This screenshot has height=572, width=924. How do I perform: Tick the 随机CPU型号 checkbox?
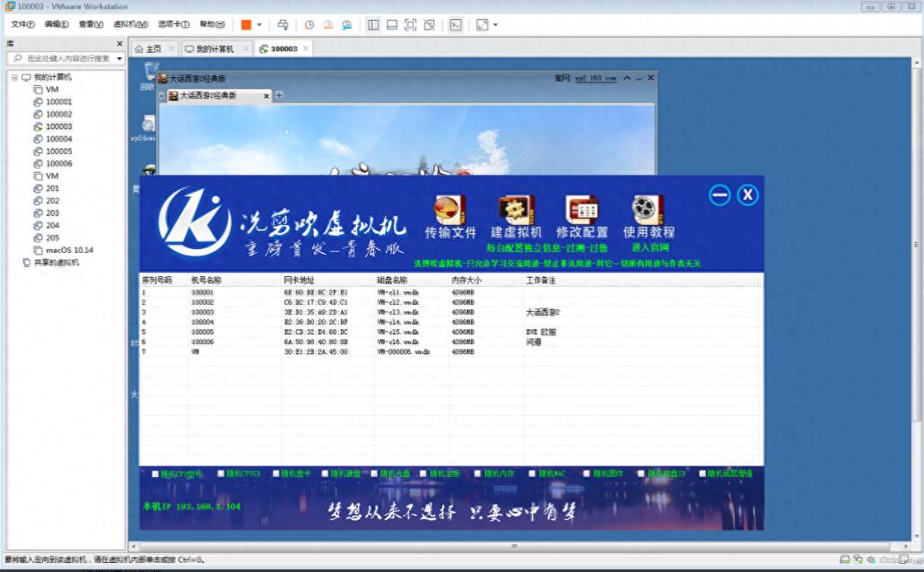155,473
